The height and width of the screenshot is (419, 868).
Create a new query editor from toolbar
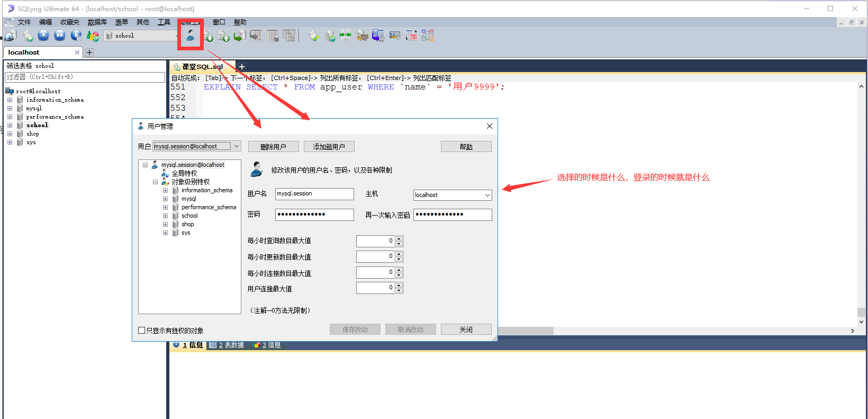click(28, 35)
